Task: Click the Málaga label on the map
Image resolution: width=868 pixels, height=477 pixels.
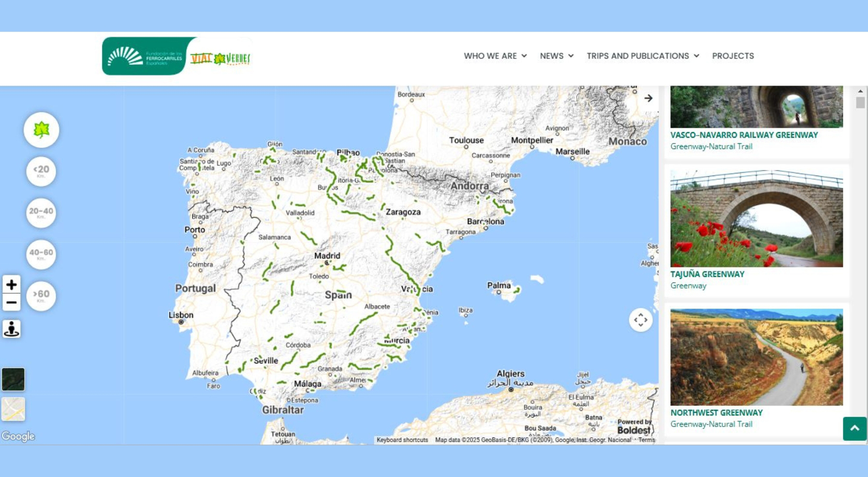Action: pos(308,384)
